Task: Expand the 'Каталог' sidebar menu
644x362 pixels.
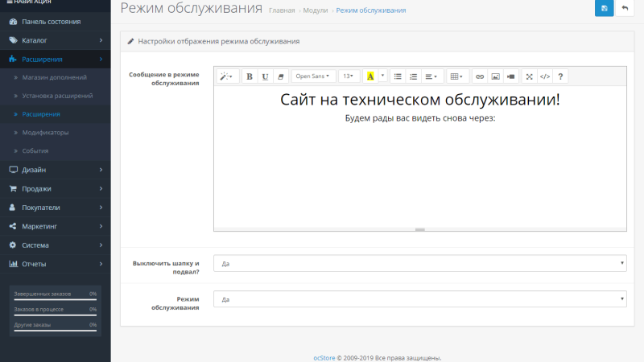Action: pyautogui.click(x=55, y=40)
